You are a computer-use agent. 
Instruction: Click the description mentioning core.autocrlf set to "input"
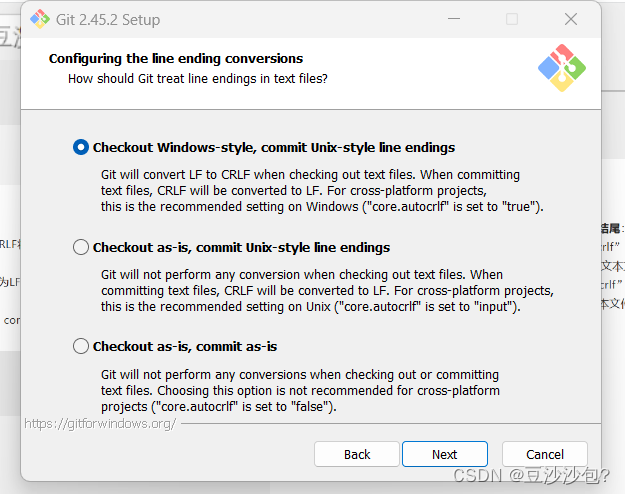pos(327,291)
